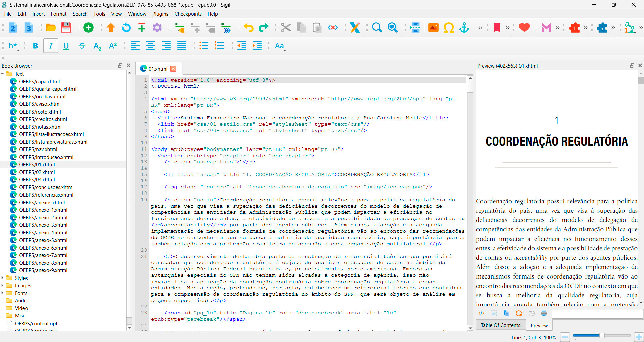Toggle Italic formatting button
This screenshot has width=644, height=342.
[51, 46]
